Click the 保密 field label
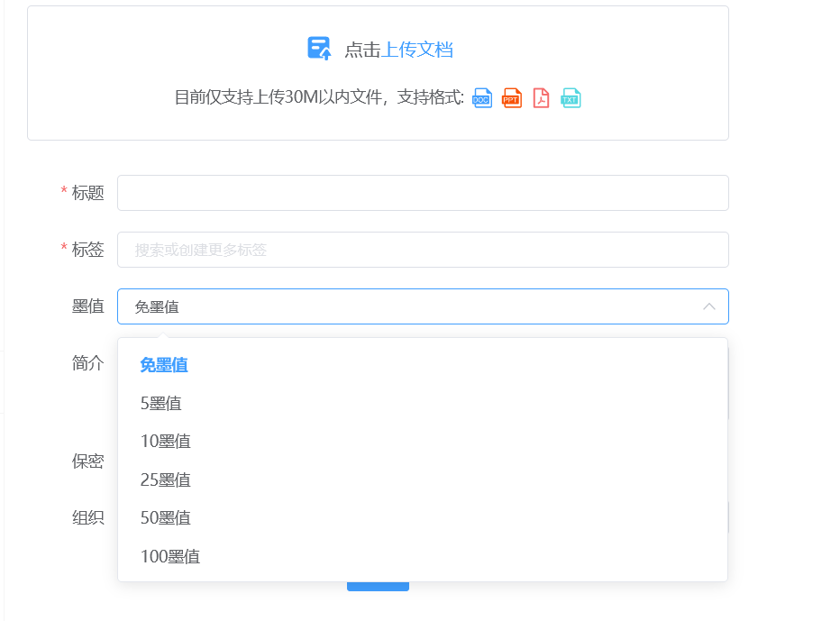The image size is (840, 621). click(x=87, y=461)
